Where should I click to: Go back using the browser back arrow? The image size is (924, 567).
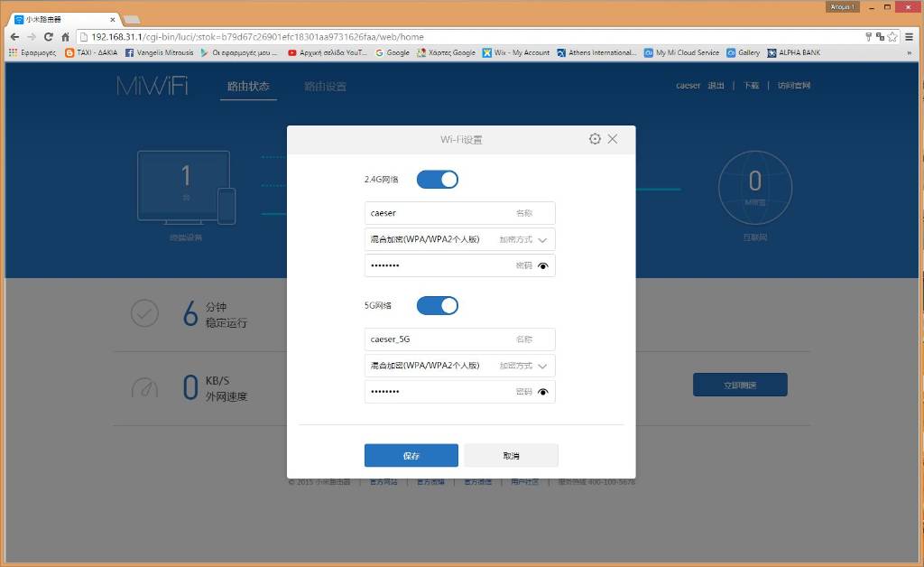14,37
